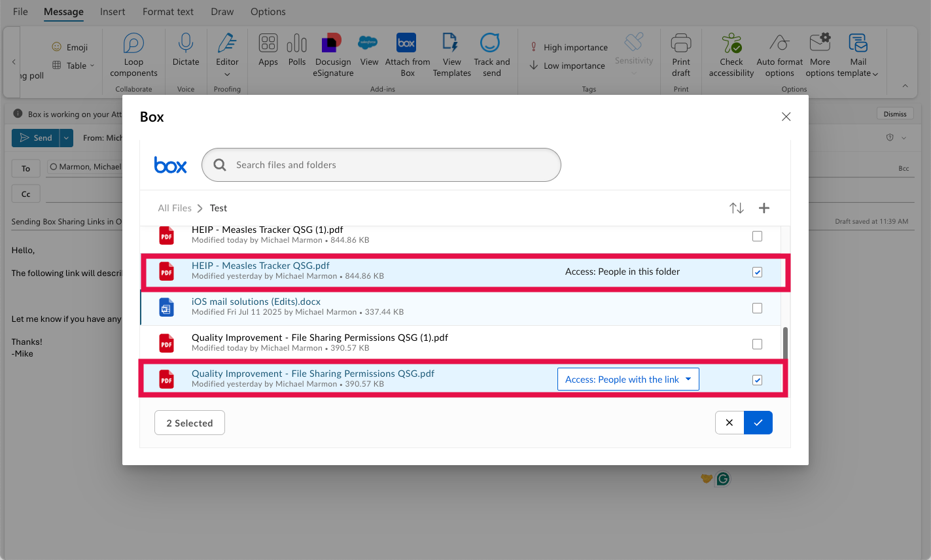Click Access: People in this folder label
Screen dimensions: 931x560
click(x=622, y=271)
